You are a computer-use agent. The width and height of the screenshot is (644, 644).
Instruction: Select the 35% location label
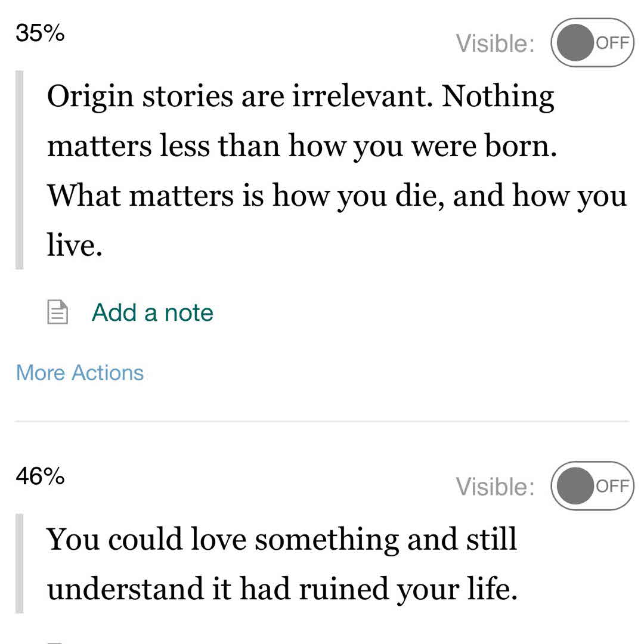[40, 33]
